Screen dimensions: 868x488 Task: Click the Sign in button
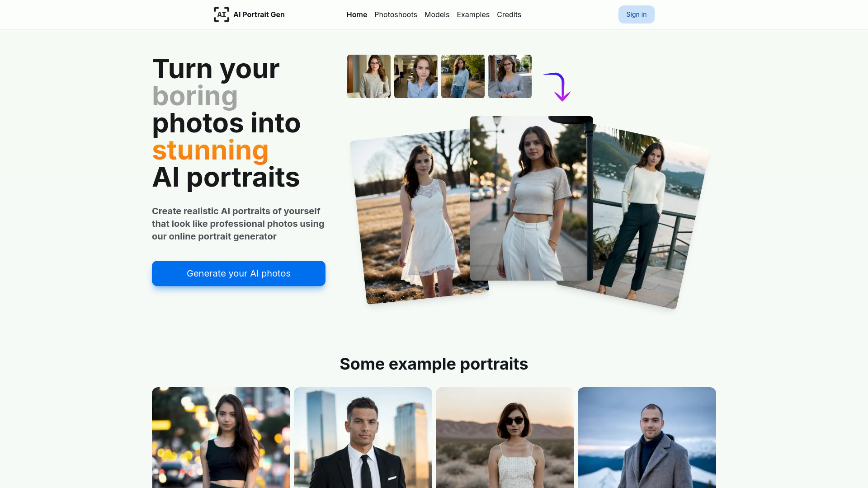[x=636, y=14]
